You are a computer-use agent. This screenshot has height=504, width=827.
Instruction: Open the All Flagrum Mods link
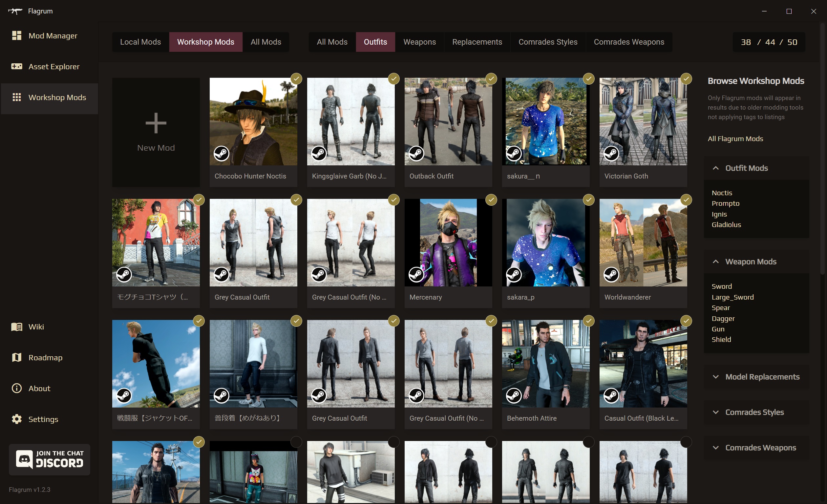click(735, 138)
